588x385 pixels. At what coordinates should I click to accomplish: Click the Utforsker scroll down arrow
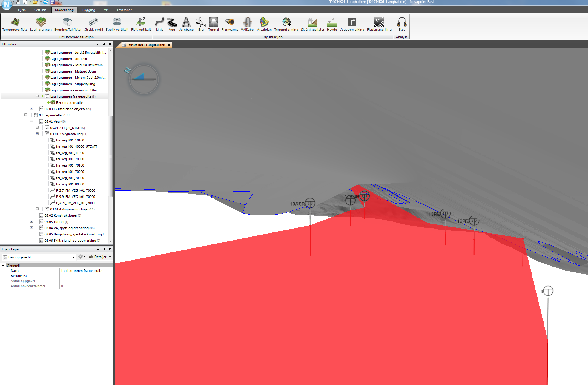[110, 241]
